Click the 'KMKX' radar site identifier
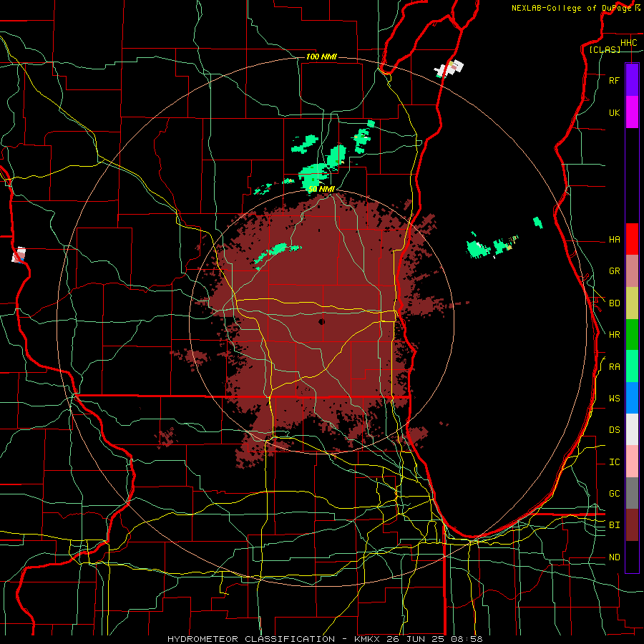Screen dimensions: 644x644 368,639
